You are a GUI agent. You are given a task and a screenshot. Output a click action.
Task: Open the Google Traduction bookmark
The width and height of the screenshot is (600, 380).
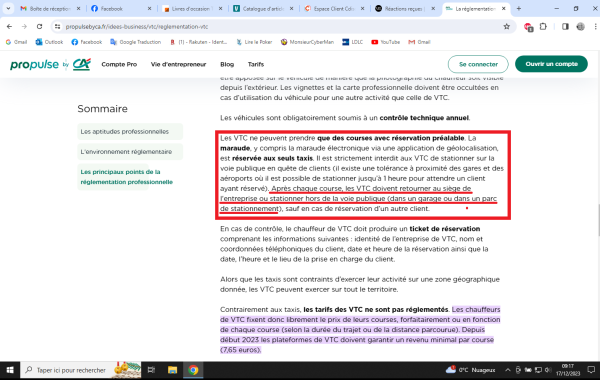click(135, 42)
